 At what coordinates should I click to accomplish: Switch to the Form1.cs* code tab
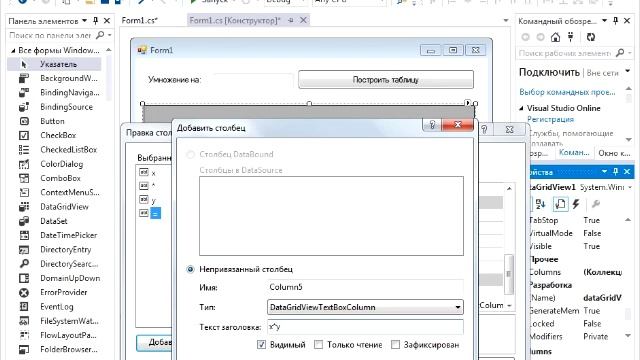140,20
